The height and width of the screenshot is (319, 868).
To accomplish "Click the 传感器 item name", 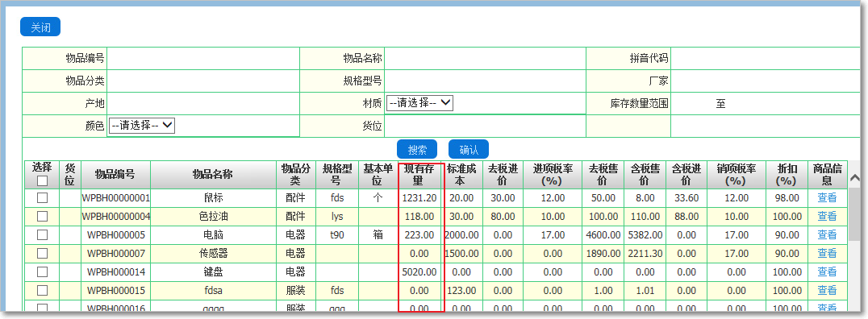I will click(x=213, y=254).
